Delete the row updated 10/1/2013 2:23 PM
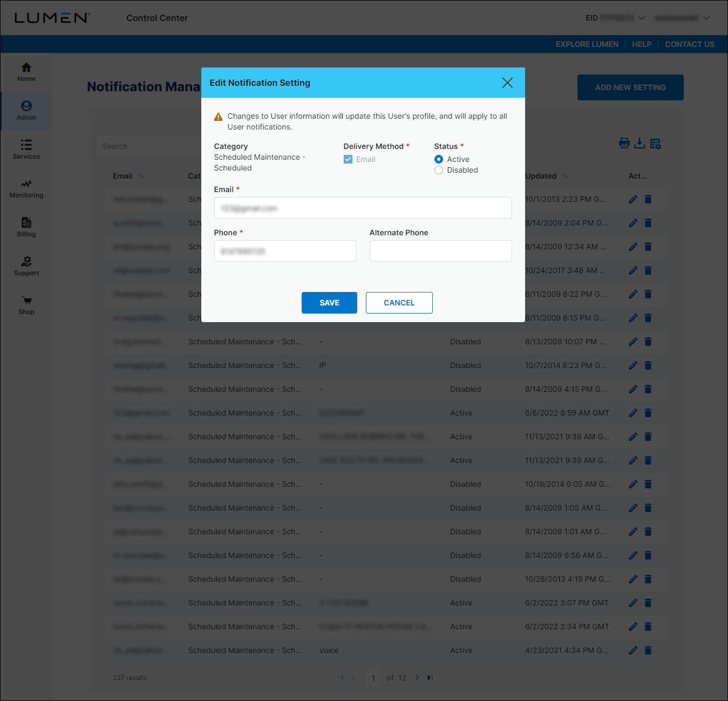Viewport: 728px width, 701px height. [x=648, y=199]
